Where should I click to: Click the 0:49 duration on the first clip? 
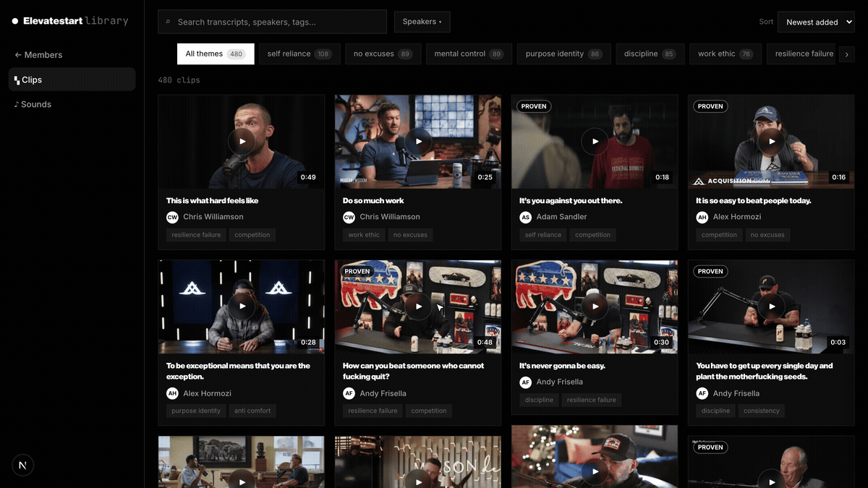tap(308, 177)
